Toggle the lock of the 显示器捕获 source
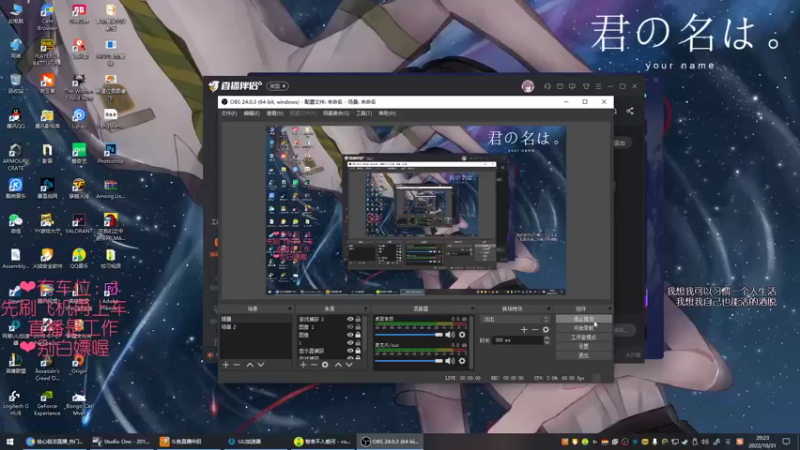This screenshot has height=450, width=800. (358, 351)
